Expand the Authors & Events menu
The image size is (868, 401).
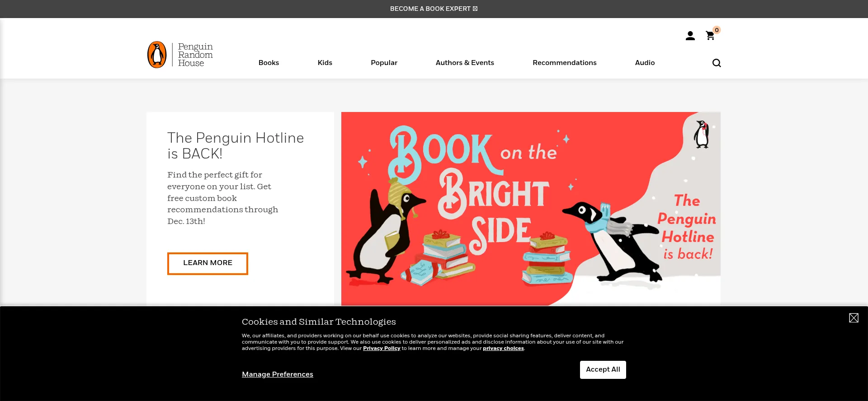(x=465, y=63)
